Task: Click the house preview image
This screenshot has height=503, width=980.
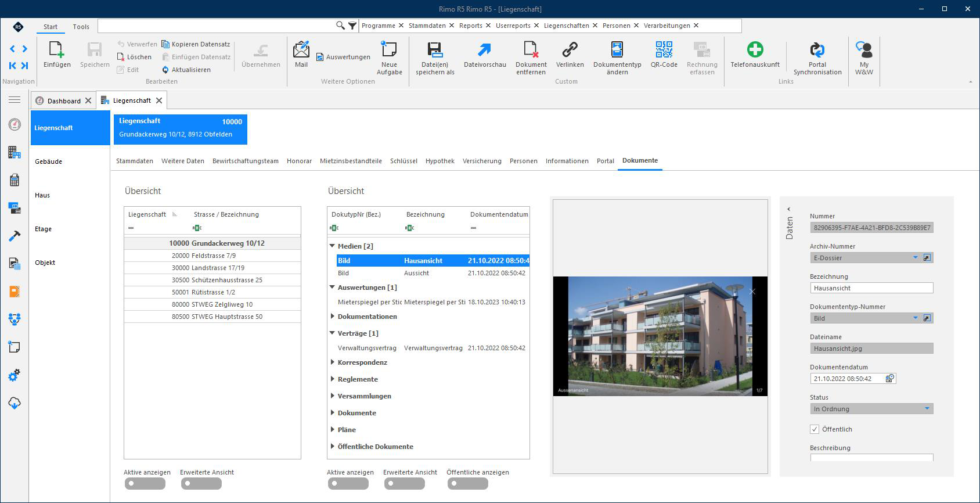Action: 660,336
